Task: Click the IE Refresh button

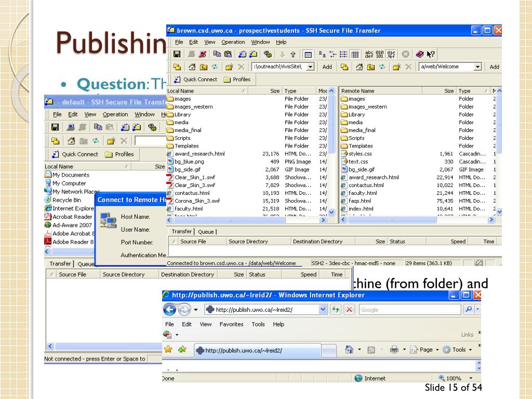Action: pyautogui.click(x=336, y=310)
